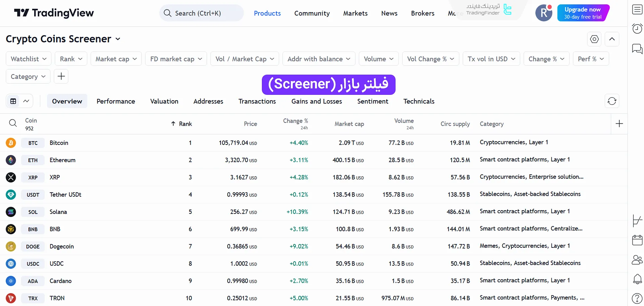Switch to the Performance tab

116,101
